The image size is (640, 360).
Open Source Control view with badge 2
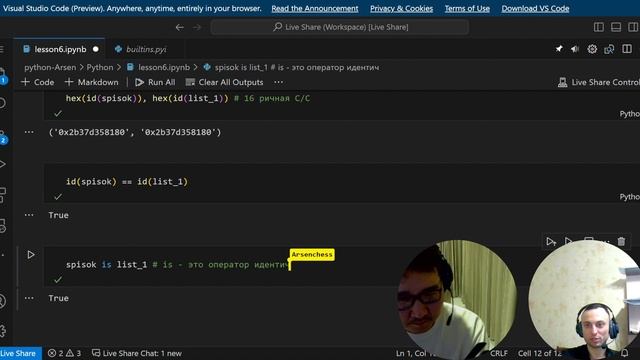[x=3, y=137]
